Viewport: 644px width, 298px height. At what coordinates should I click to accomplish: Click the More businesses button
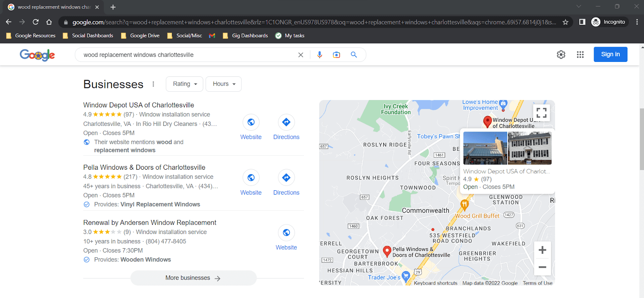coord(193,278)
